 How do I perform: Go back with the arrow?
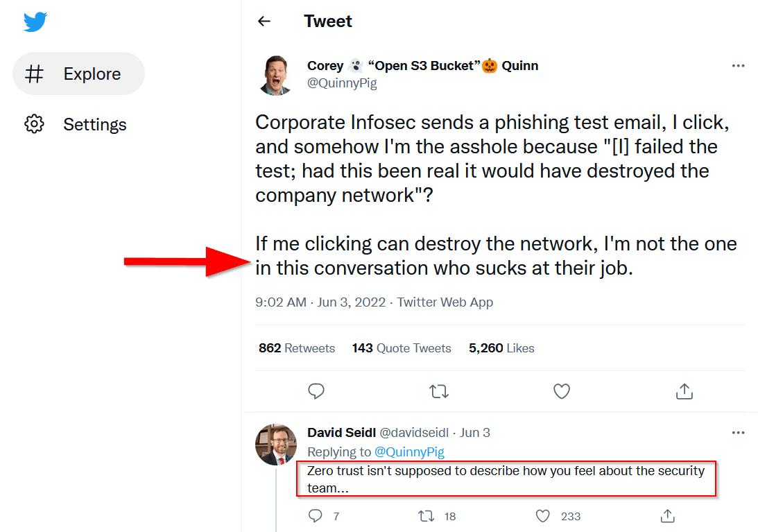coord(264,22)
